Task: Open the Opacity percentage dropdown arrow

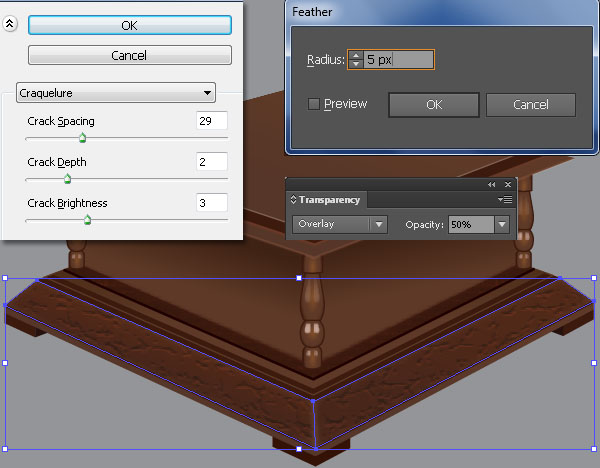Action: tap(502, 224)
